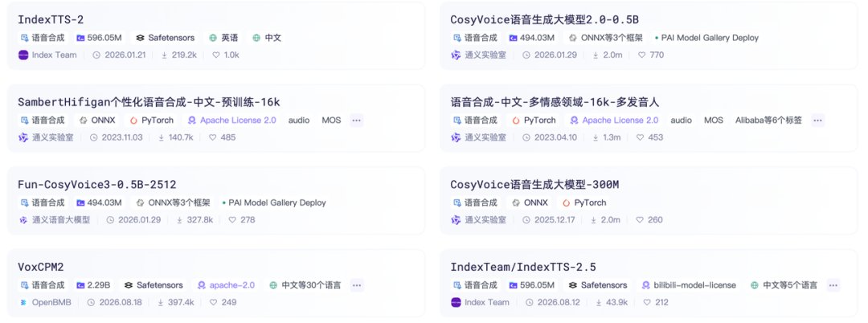Click heart like icon on IndexTTS-2 card
The width and height of the screenshot is (868, 323).
216,55
